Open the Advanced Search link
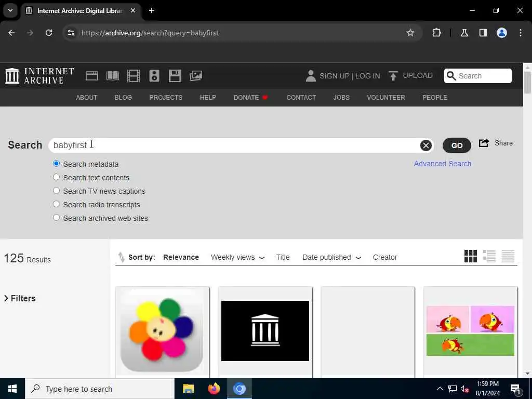Screen dimensions: 532x399 (x=443, y=164)
